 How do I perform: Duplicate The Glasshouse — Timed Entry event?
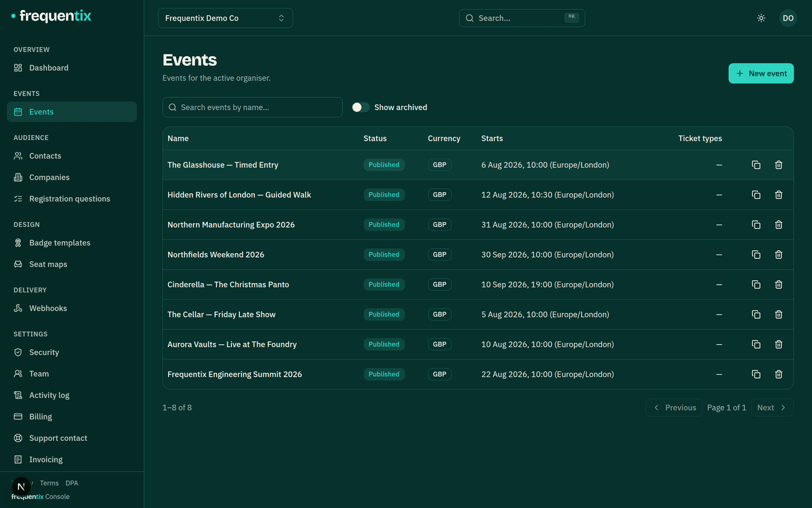pyautogui.click(x=756, y=165)
